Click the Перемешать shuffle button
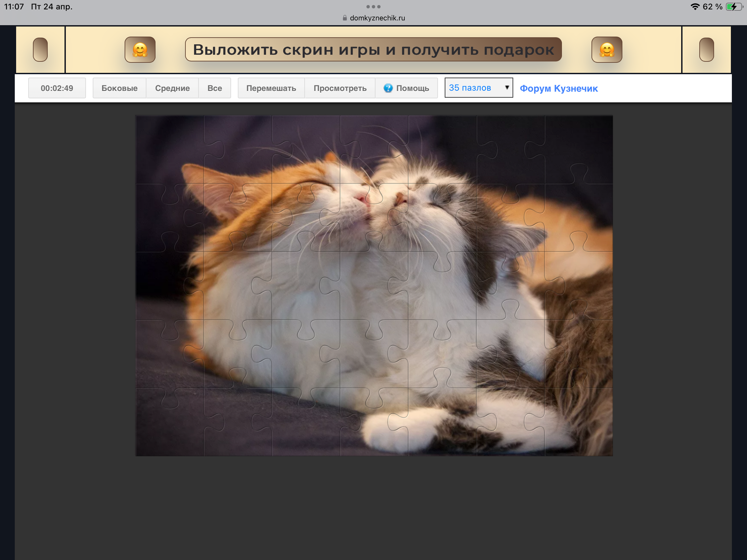 click(271, 88)
